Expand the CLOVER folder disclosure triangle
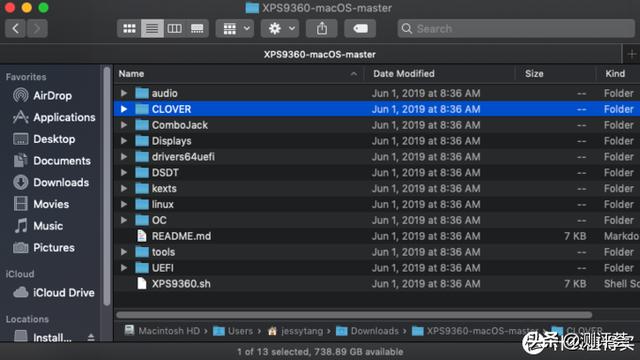 [x=124, y=109]
